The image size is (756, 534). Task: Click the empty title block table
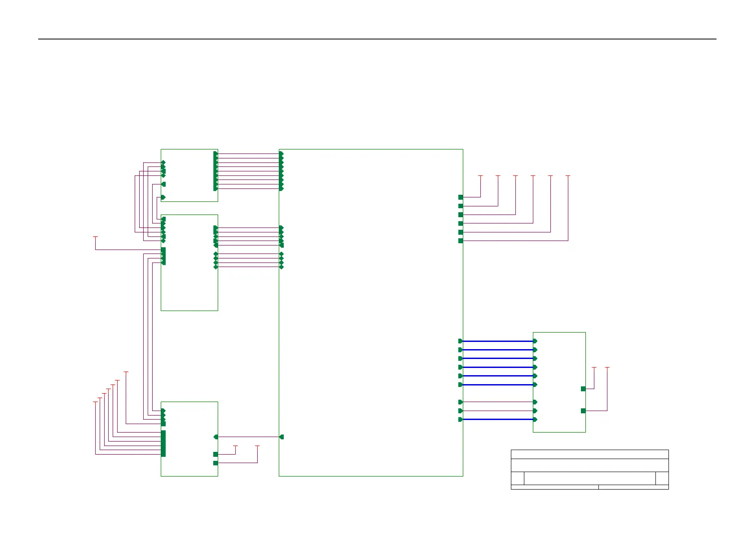point(590,469)
